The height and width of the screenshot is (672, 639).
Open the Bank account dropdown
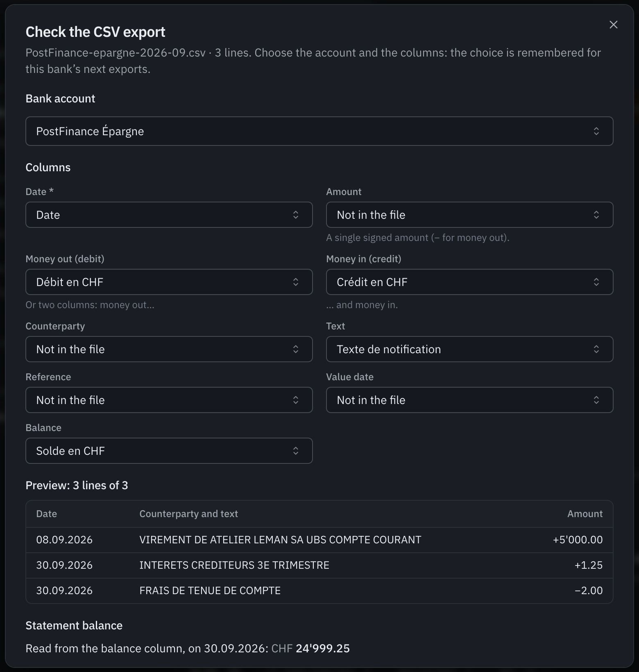(319, 131)
